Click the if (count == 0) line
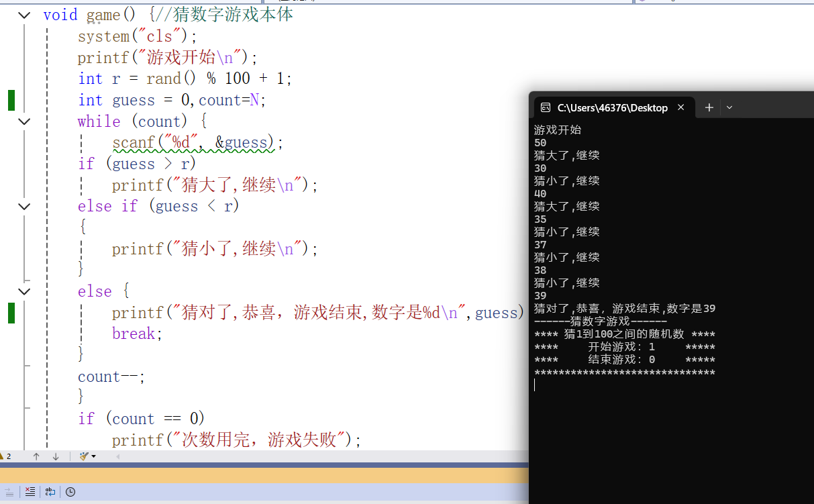The image size is (814, 504). click(142, 419)
